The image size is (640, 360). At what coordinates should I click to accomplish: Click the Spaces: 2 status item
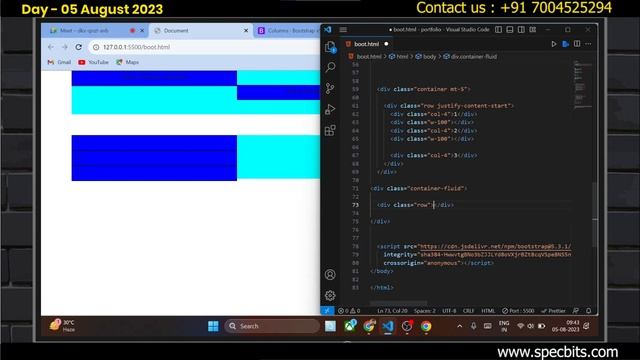pyautogui.click(x=424, y=311)
